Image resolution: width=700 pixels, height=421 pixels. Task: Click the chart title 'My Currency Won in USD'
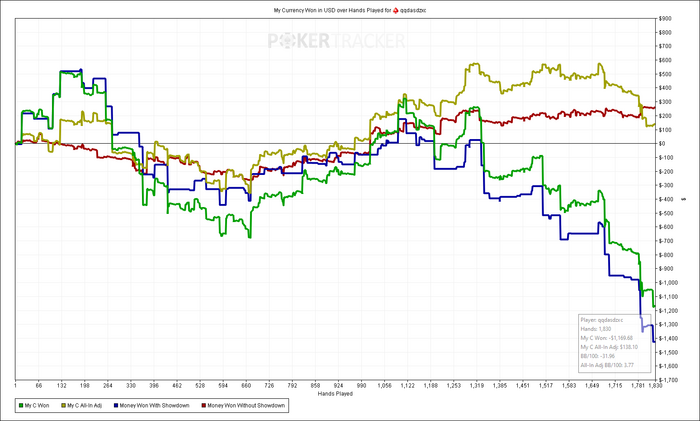click(303, 10)
